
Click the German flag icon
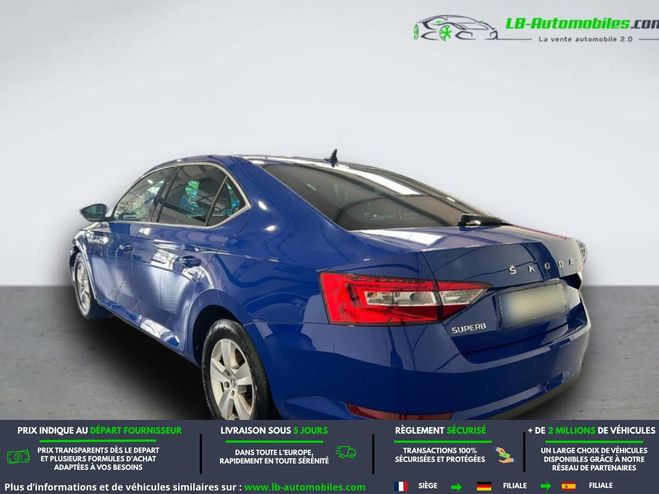click(484, 486)
